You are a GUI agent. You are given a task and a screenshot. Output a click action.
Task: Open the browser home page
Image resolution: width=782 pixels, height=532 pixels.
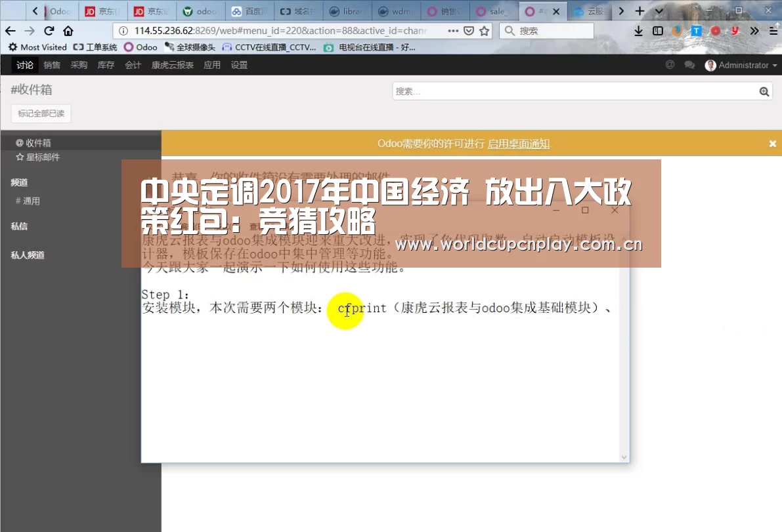pyautogui.click(x=68, y=31)
